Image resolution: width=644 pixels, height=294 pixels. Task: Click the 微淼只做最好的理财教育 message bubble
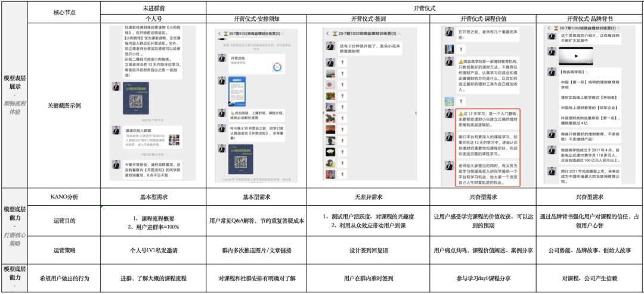click(590, 137)
